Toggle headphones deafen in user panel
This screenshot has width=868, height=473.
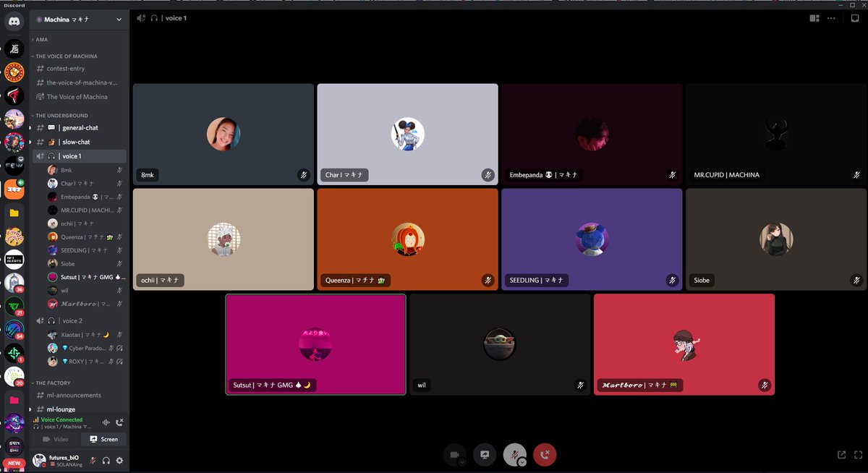tap(106, 460)
